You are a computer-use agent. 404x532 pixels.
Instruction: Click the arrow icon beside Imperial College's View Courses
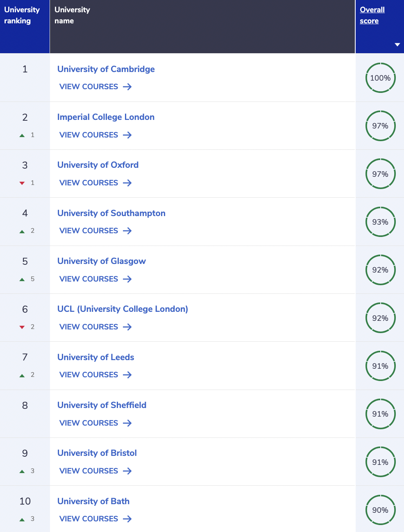(x=127, y=135)
